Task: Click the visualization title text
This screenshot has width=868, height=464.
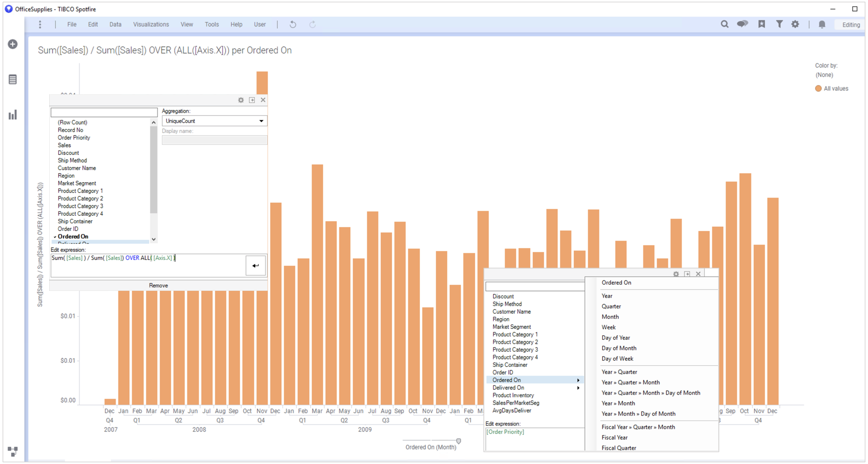Action: (165, 50)
